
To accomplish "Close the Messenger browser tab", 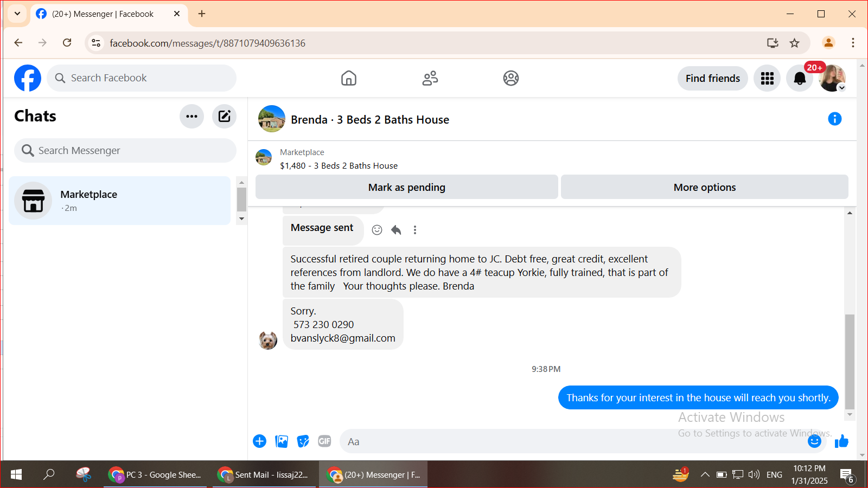I will (177, 14).
